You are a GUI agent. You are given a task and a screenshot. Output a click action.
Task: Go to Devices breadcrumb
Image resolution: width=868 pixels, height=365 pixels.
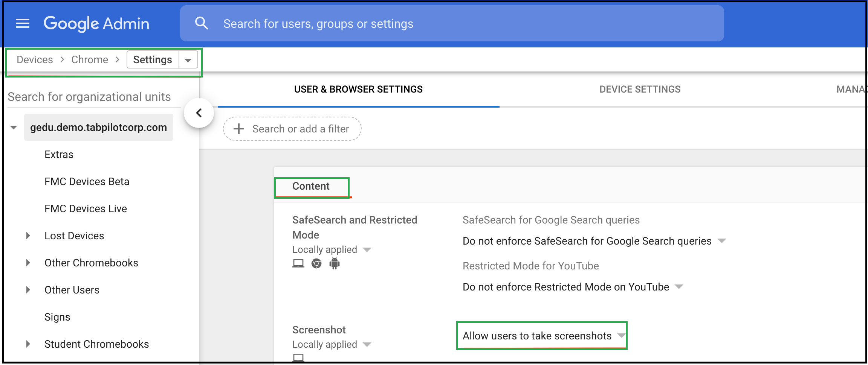(35, 59)
